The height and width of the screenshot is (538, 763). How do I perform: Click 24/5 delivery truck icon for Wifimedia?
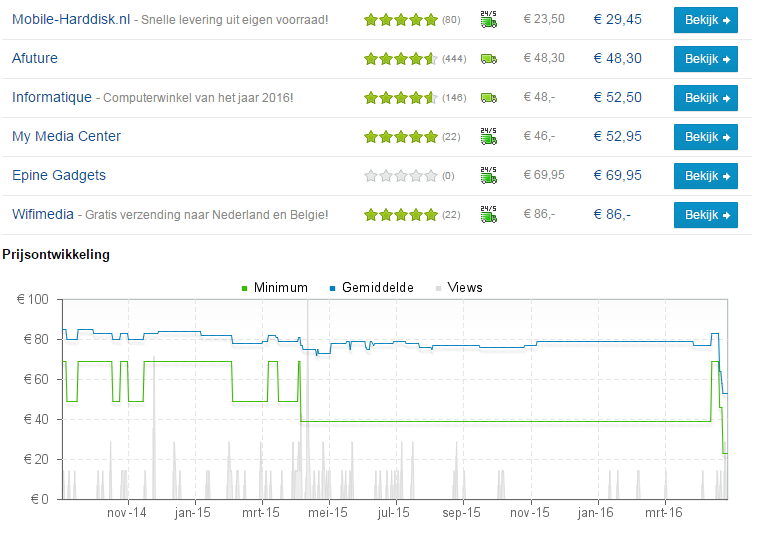[x=489, y=214]
